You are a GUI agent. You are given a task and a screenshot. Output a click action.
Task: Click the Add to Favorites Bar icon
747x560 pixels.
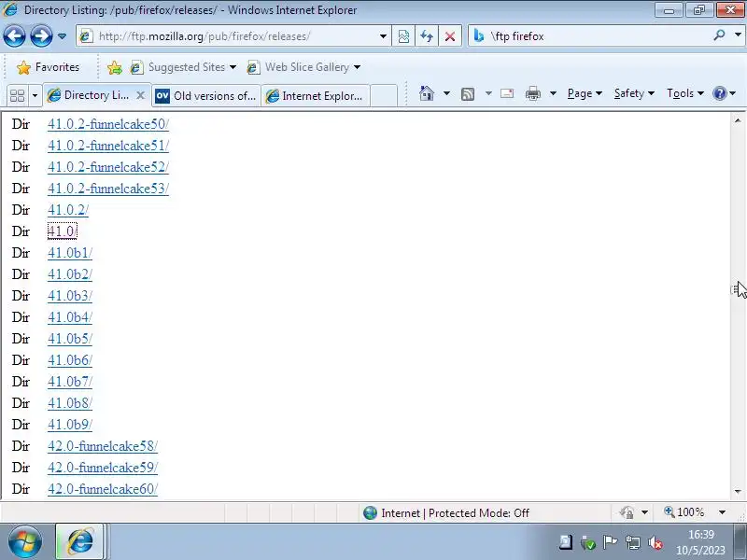pos(114,67)
